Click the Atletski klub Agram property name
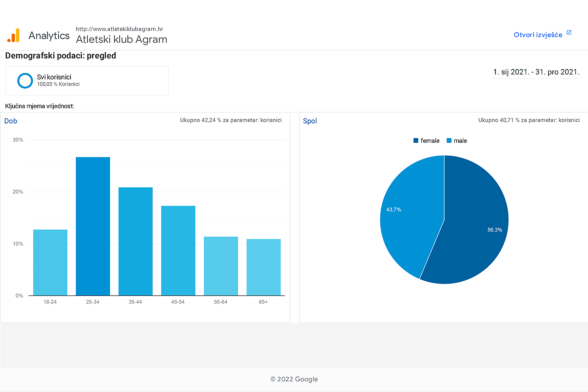Viewport: 588px width, 392px height. pyautogui.click(x=122, y=40)
